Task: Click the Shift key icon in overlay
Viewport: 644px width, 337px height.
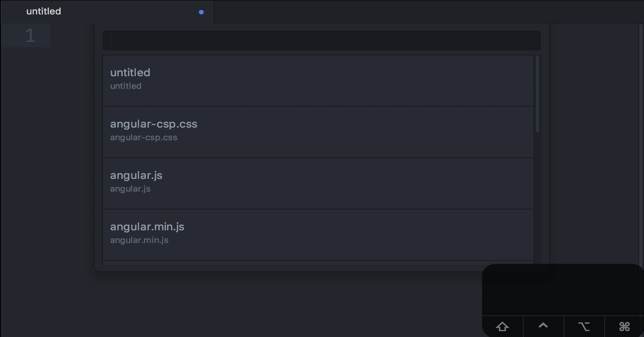Action: (502, 327)
